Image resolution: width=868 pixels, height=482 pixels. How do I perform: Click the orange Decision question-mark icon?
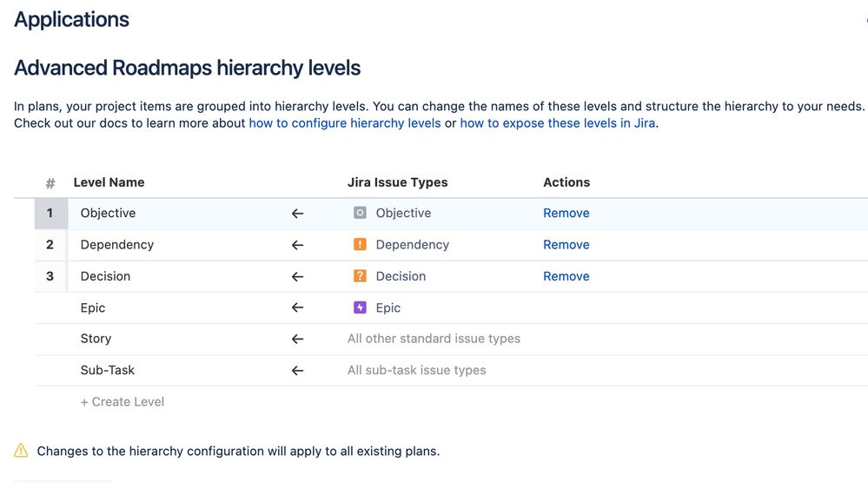coord(360,276)
